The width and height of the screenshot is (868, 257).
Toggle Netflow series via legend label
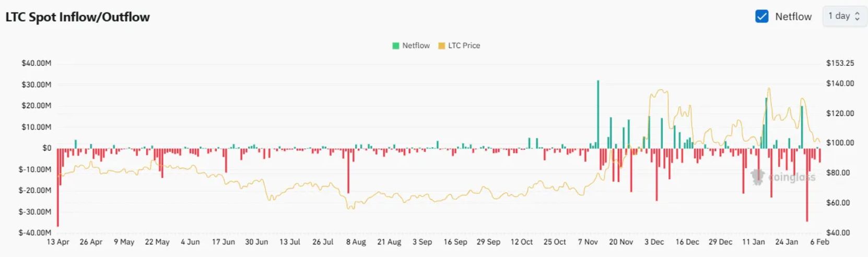click(x=416, y=46)
